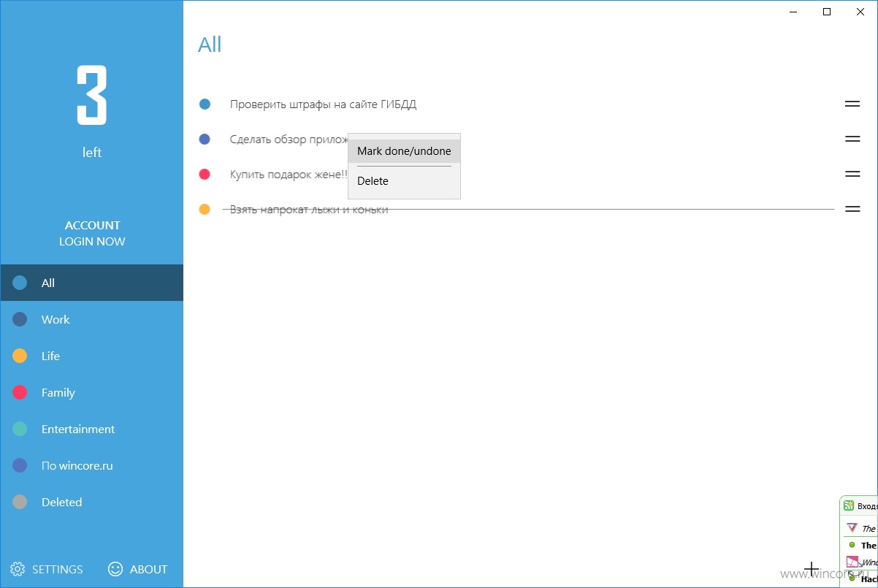Open About via the smiley icon
The height and width of the screenshot is (588, 878).
coord(115,569)
